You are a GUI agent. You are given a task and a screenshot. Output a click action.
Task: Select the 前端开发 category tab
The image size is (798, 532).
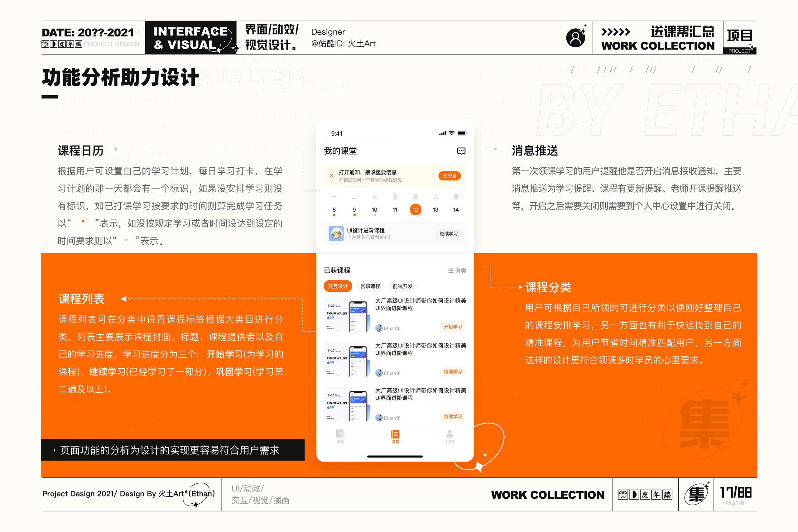[403, 286]
